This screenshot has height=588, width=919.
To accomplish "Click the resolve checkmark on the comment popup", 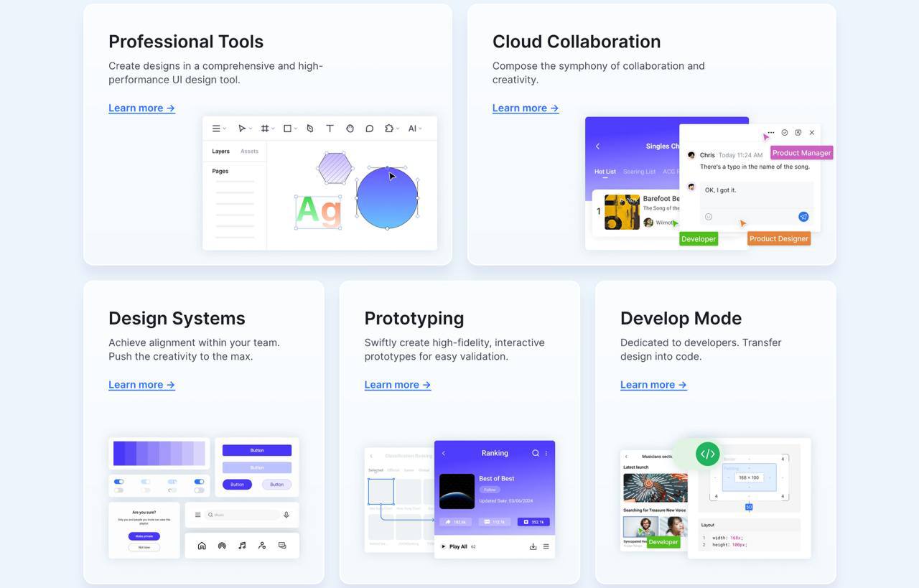I will [x=784, y=133].
